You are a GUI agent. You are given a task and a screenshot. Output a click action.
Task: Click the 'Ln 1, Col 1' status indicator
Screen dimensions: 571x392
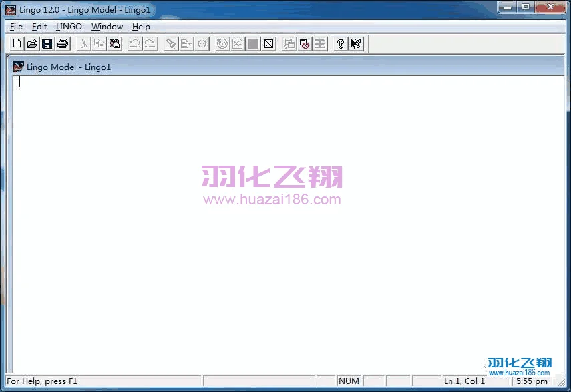click(x=464, y=381)
